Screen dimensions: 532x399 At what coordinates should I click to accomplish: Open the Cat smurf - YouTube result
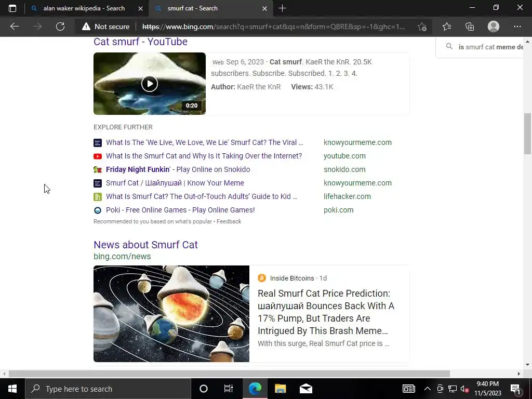[x=140, y=42]
